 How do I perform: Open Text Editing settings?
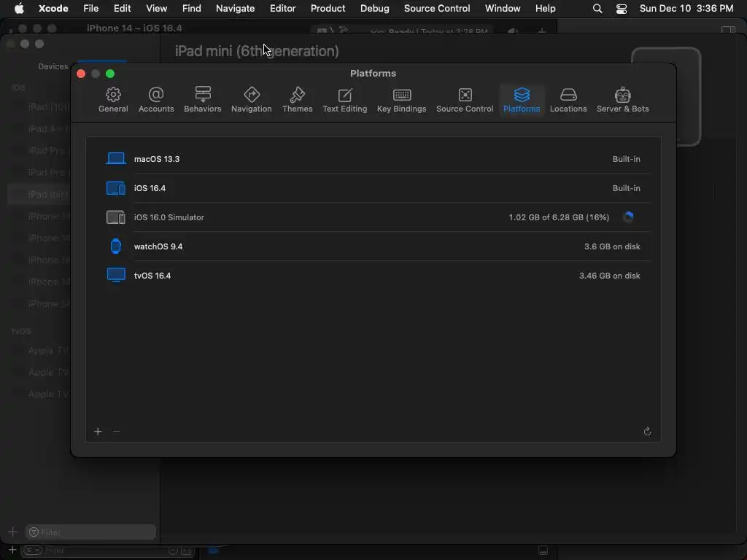(344, 100)
